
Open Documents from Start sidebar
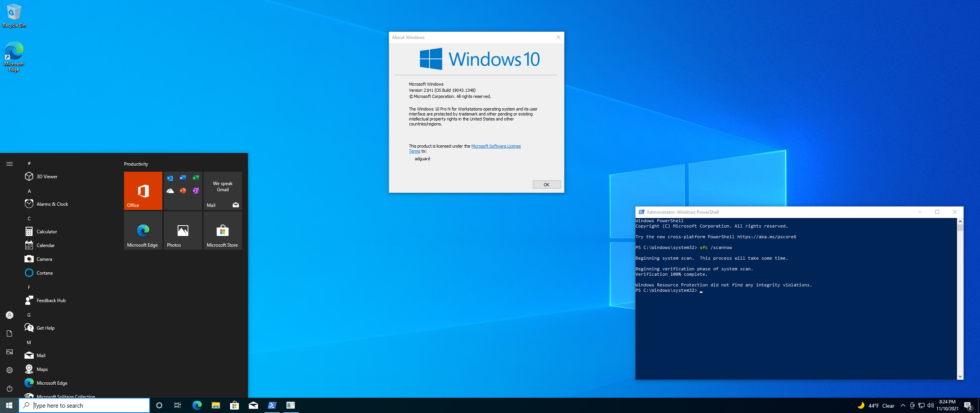(x=10, y=333)
